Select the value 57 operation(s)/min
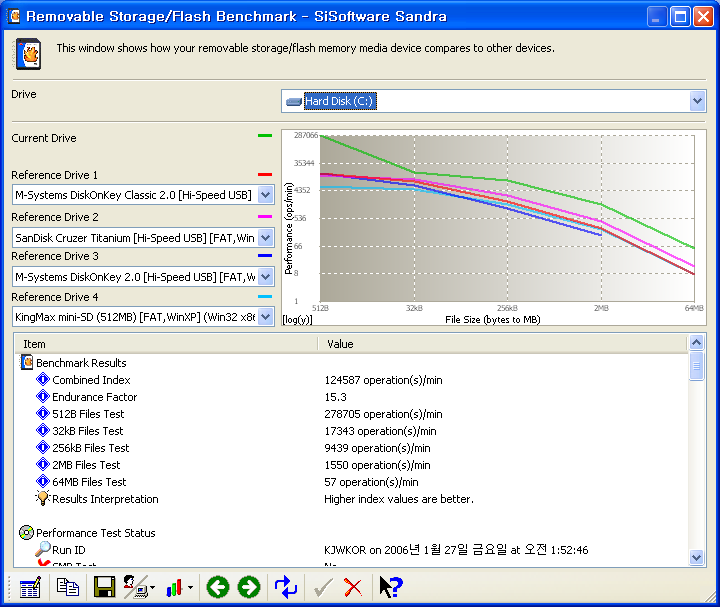720x607 pixels. pyautogui.click(x=371, y=482)
